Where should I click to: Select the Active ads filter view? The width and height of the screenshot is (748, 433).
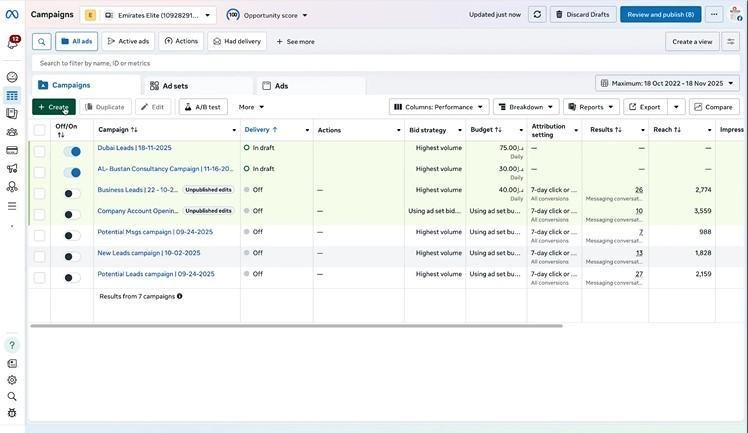[128, 41]
